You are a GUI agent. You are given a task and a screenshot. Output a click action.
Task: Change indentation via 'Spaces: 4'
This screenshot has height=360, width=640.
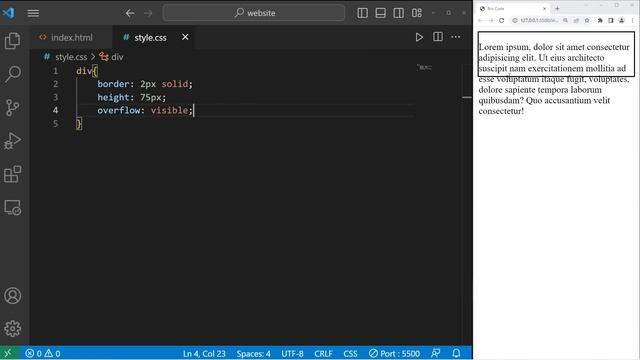[x=253, y=353]
